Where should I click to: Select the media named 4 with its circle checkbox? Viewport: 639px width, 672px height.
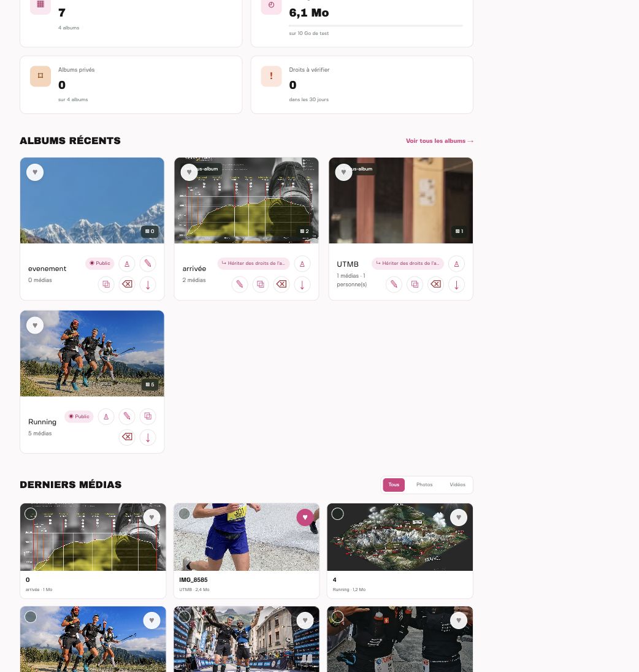click(x=338, y=514)
